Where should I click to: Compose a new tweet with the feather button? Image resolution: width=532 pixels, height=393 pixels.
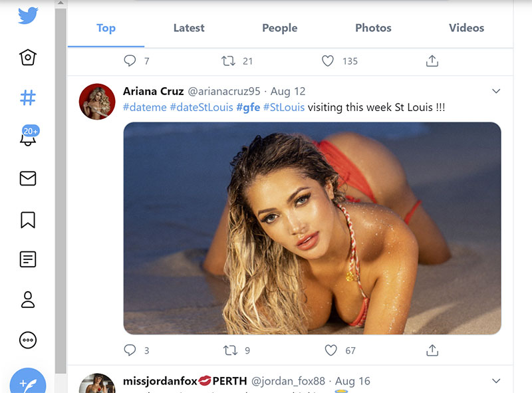[x=28, y=382]
